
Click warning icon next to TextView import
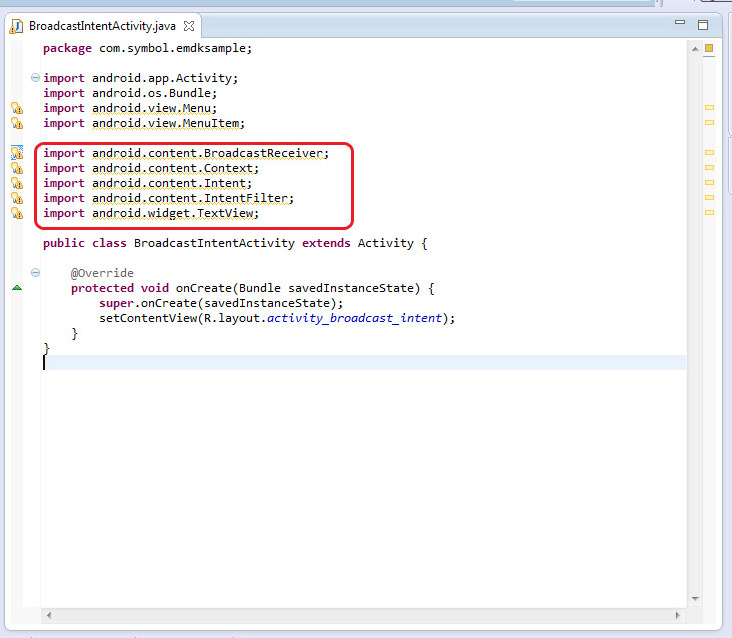(16, 213)
